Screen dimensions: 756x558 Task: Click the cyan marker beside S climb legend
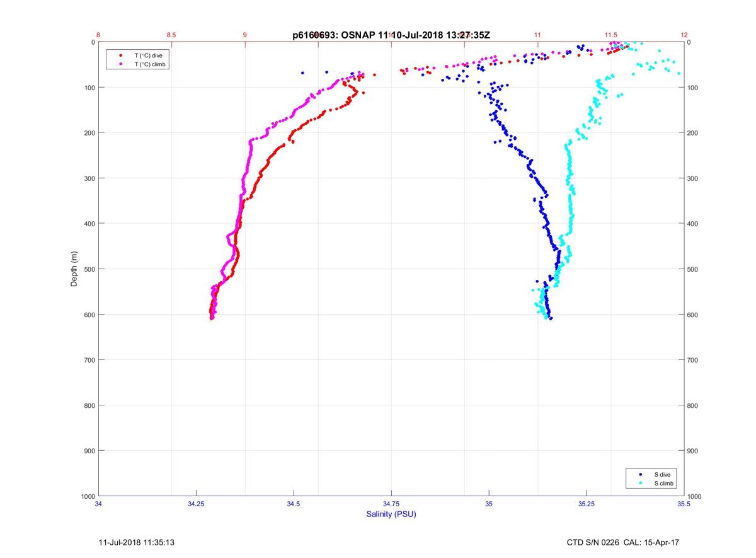(x=641, y=483)
